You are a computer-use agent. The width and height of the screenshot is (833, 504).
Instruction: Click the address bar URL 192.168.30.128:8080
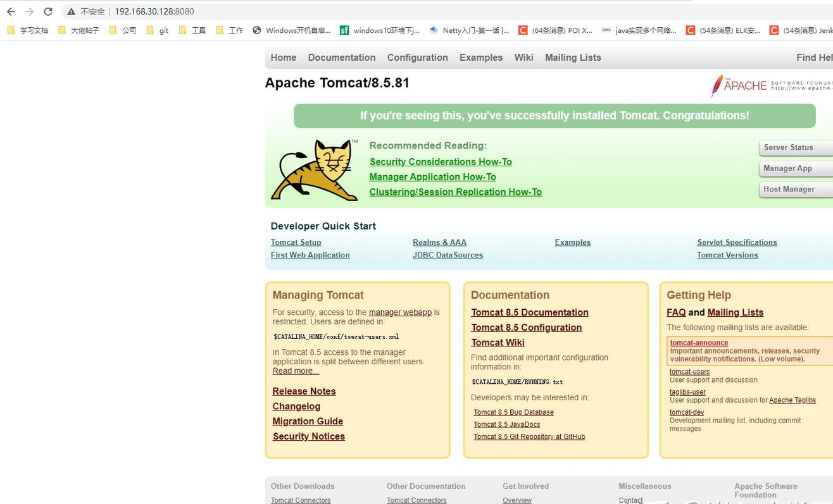pos(154,11)
